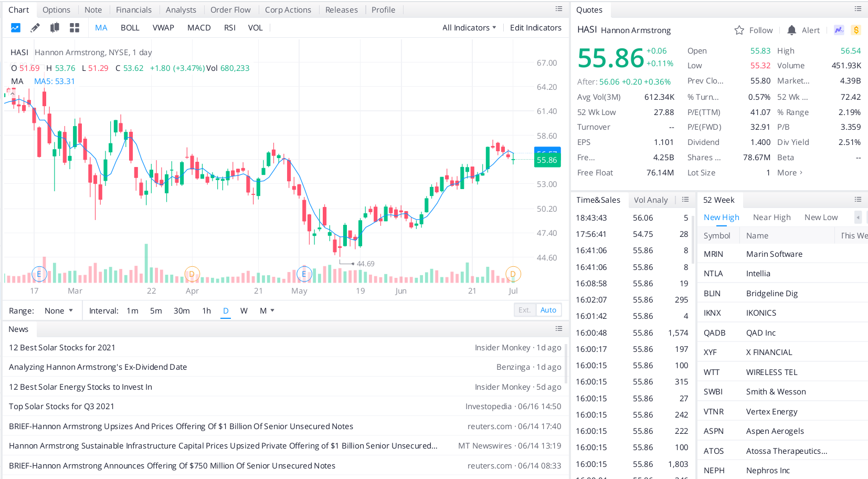Image resolution: width=868 pixels, height=479 pixels.
Task: Open the Corp Actions tab
Action: pyautogui.click(x=288, y=10)
